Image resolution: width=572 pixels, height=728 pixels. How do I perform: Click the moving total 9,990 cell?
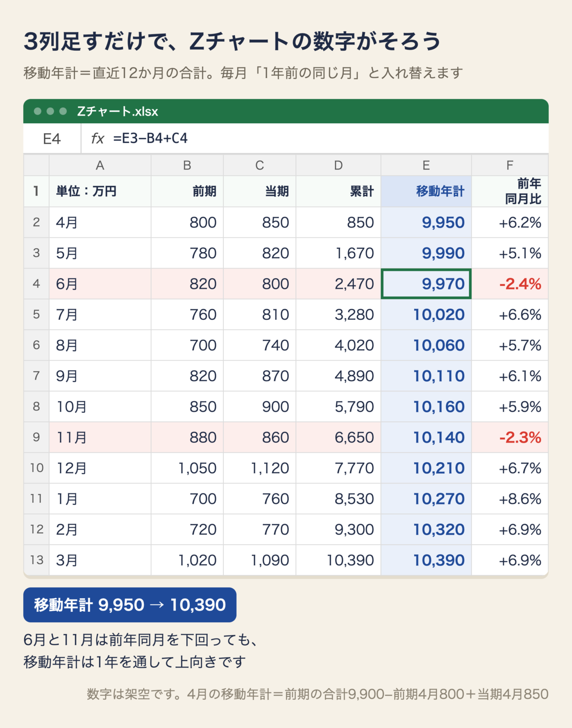coord(426,253)
